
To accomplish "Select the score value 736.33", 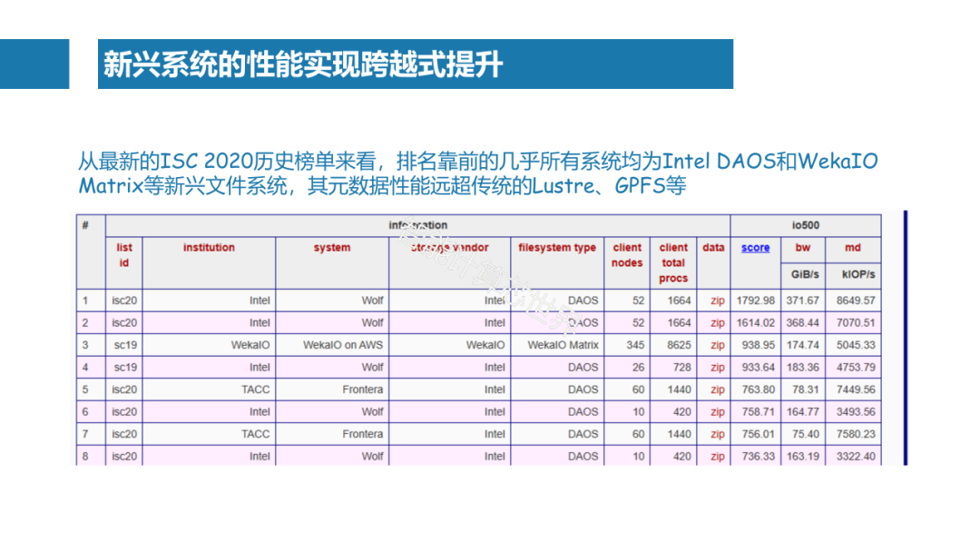I will (758, 457).
